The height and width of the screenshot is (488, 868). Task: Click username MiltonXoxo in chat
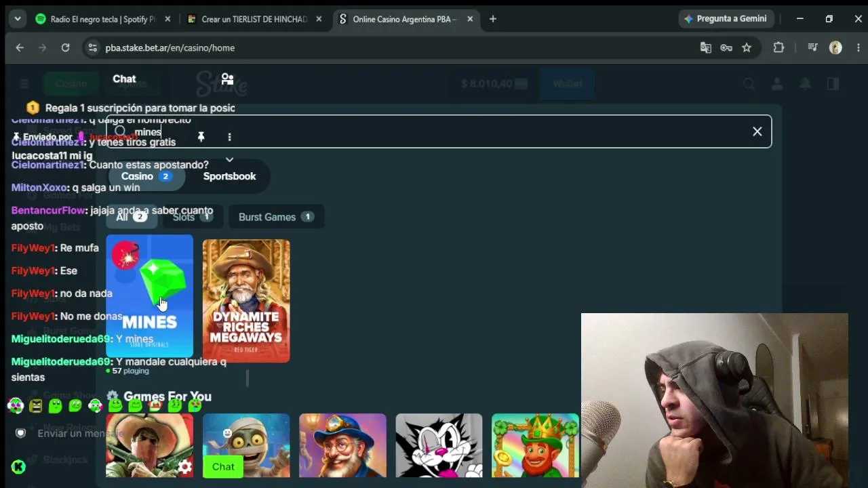point(40,188)
